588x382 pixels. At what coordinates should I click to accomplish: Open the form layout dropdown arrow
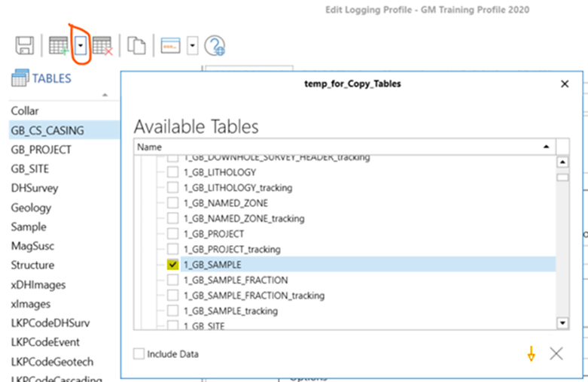tap(193, 47)
